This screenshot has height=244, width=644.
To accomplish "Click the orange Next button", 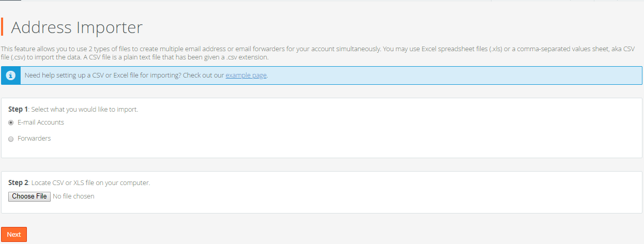I will (14, 235).
